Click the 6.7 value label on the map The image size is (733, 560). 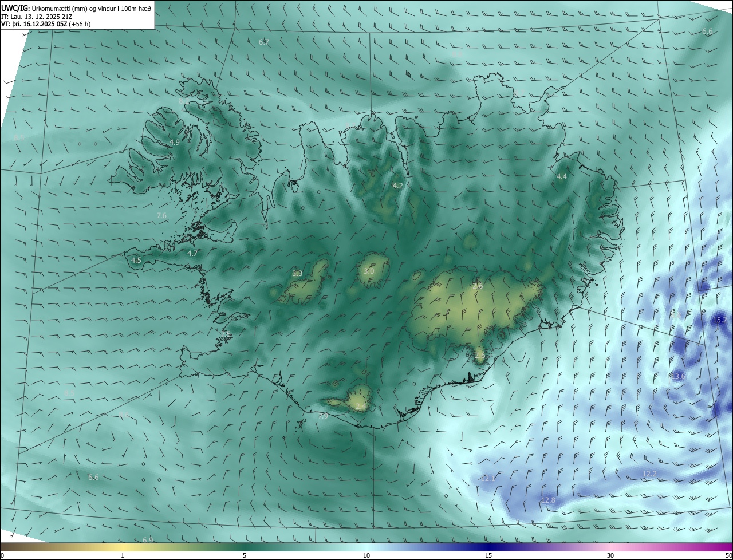click(x=264, y=42)
